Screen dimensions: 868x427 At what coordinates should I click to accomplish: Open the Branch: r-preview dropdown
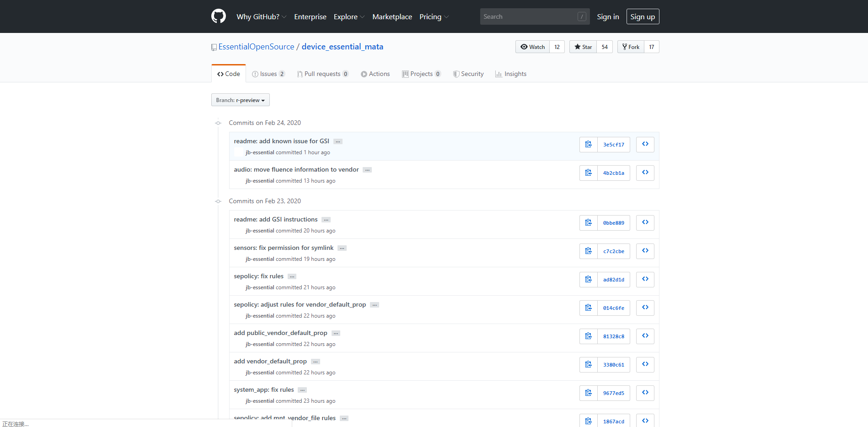[240, 100]
